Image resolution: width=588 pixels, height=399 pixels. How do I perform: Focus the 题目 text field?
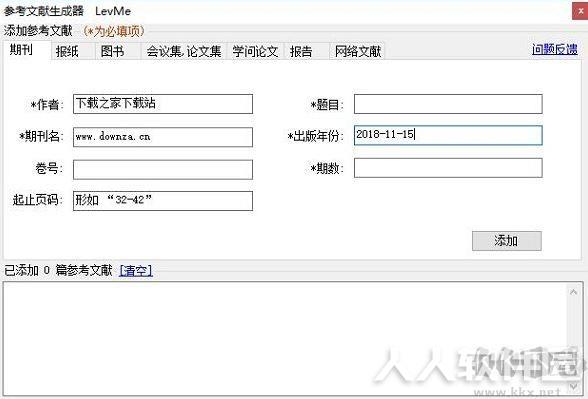(x=448, y=104)
